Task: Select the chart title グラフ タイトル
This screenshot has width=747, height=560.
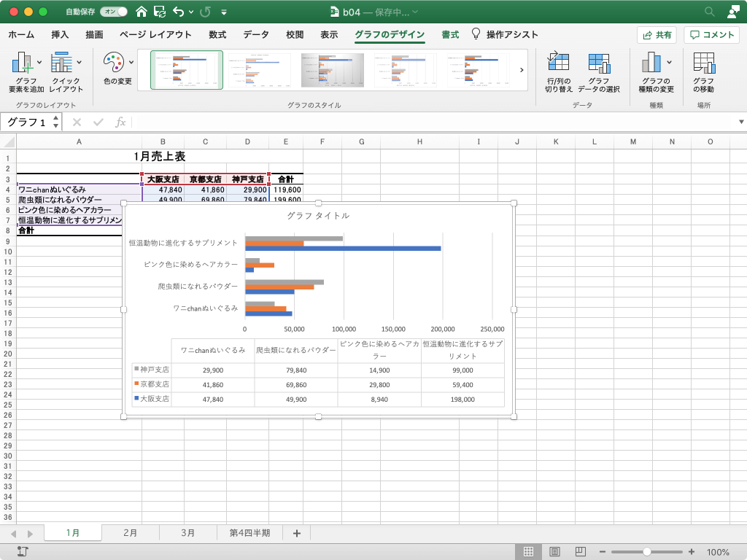Action: point(318,216)
